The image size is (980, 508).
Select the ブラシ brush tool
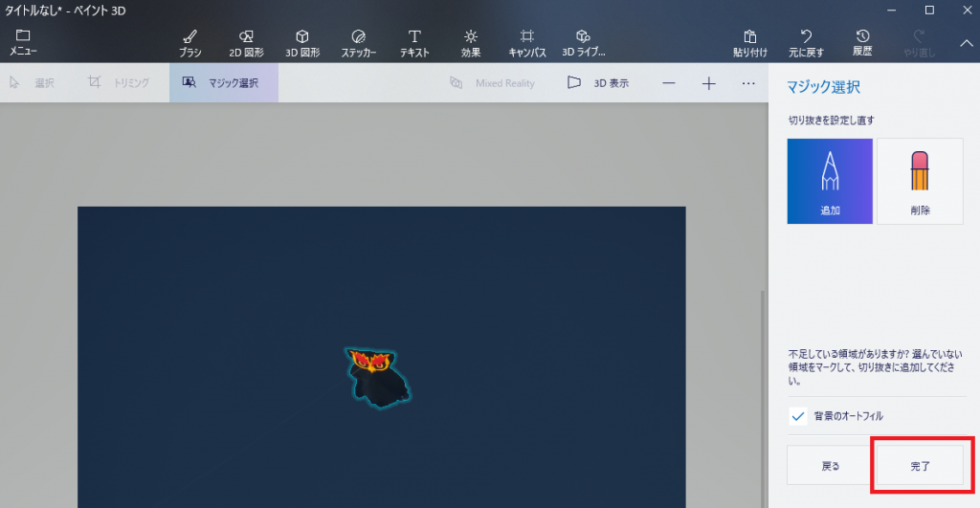coord(190,43)
